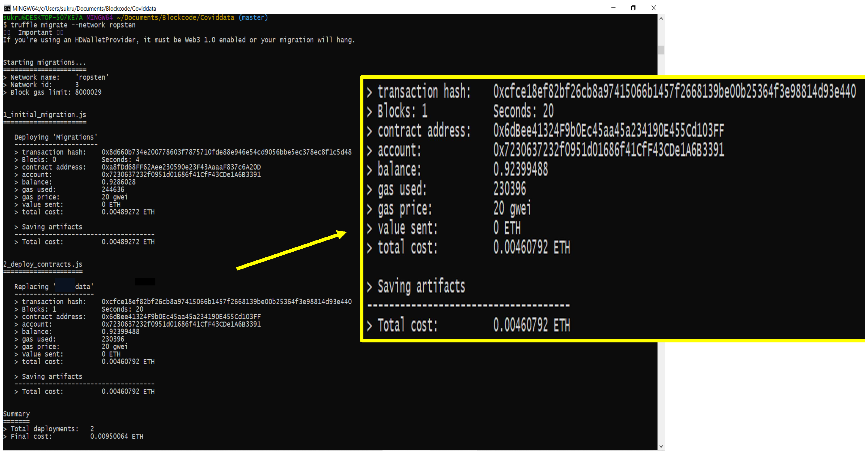Minimize the MINGW64 terminal window
This screenshot has width=868, height=455.
[x=613, y=8]
